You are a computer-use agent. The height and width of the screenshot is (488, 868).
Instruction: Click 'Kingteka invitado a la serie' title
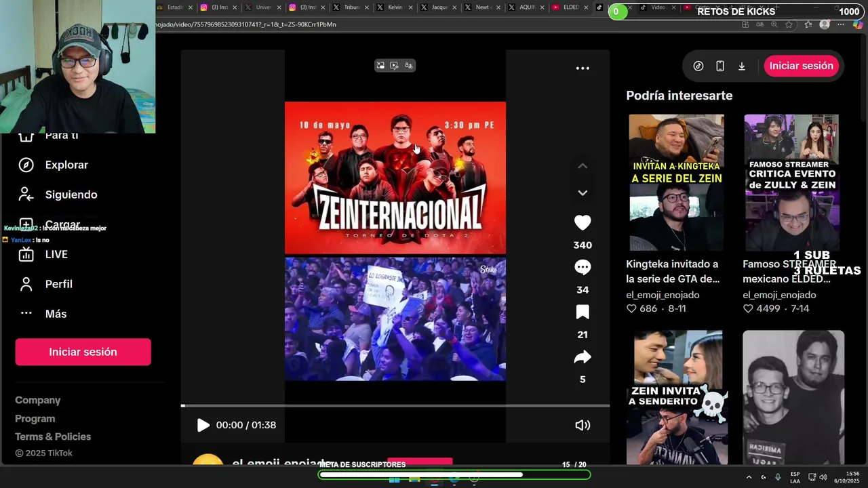coord(673,271)
